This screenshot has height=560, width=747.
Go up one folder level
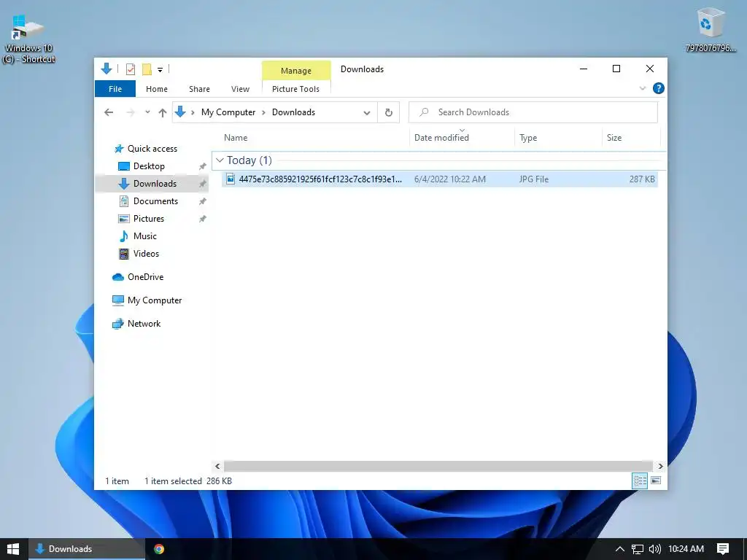tap(163, 112)
